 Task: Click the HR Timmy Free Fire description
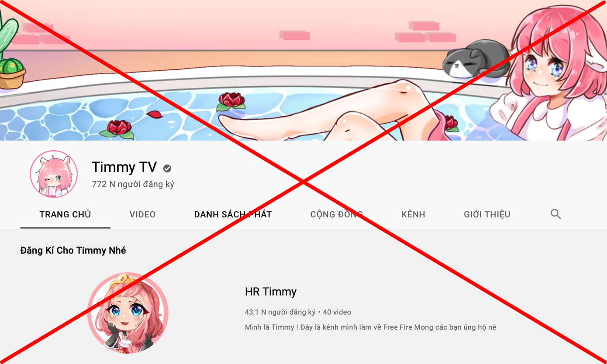[370, 327]
